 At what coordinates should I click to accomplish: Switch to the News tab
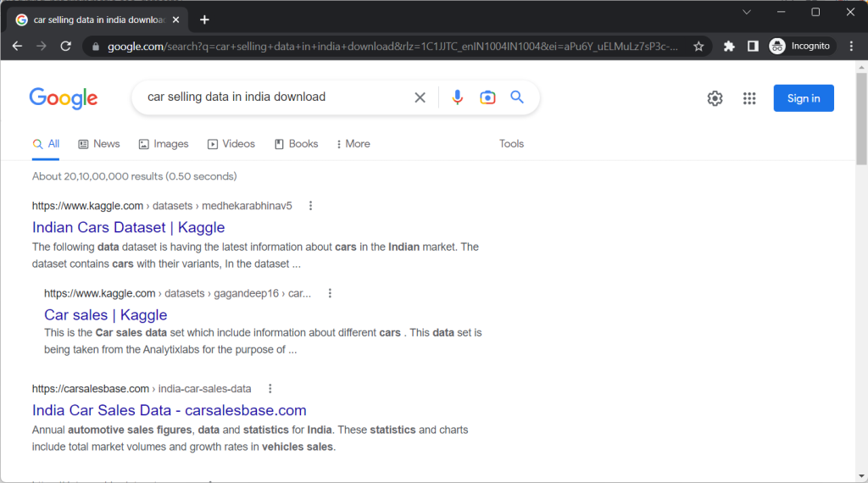tap(99, 144)
